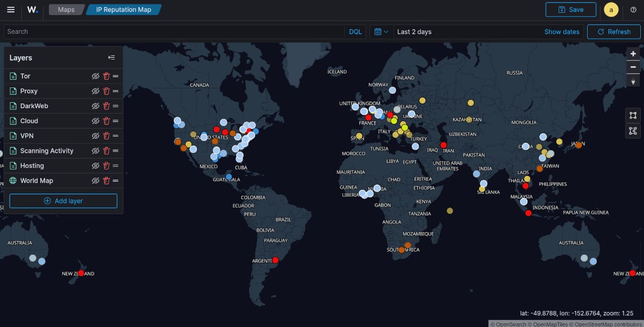
Task: Open the user avatar menu
Action: 611,10
